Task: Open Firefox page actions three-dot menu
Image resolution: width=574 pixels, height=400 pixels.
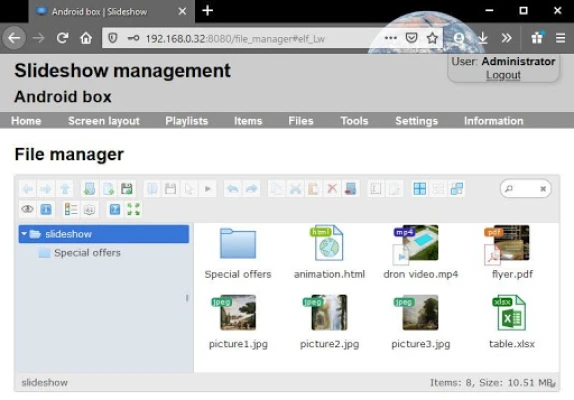Action: [391, 38]
